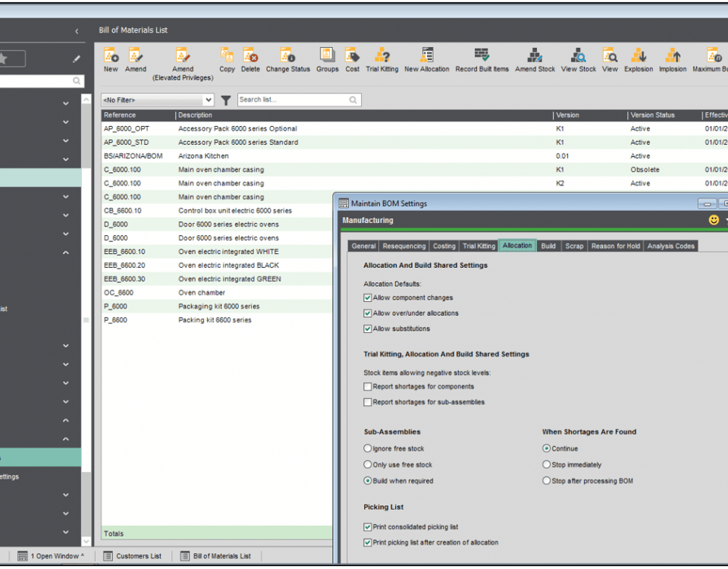Click the favourites star in the sidebar
Viewport: 728px width, 569px height.
point(3,58)
